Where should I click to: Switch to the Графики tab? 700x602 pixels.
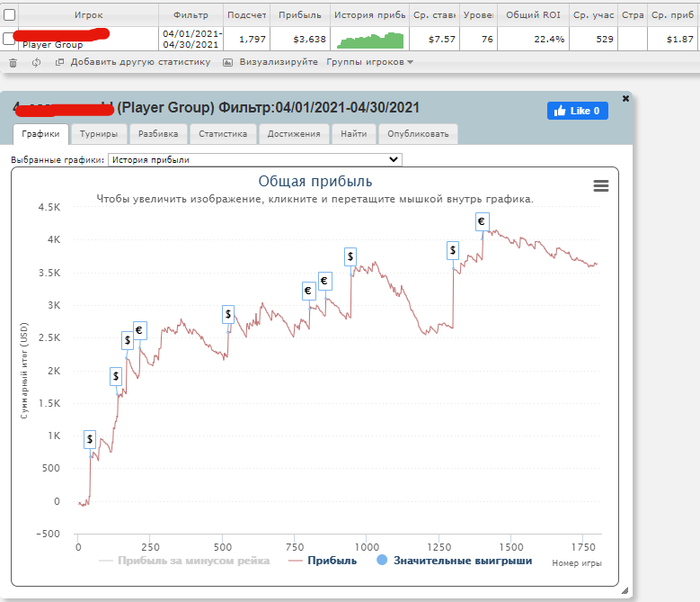tap(41, 134)
